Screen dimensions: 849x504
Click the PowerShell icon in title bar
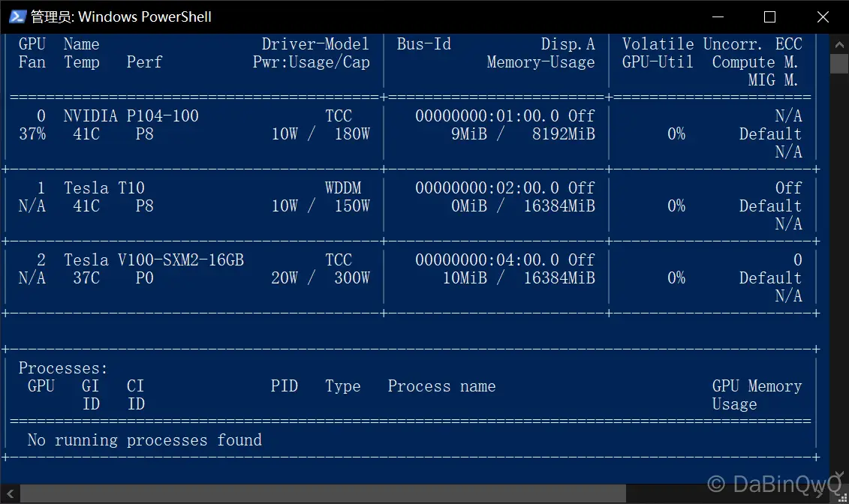pyautogui.click(x=17, y=16)
